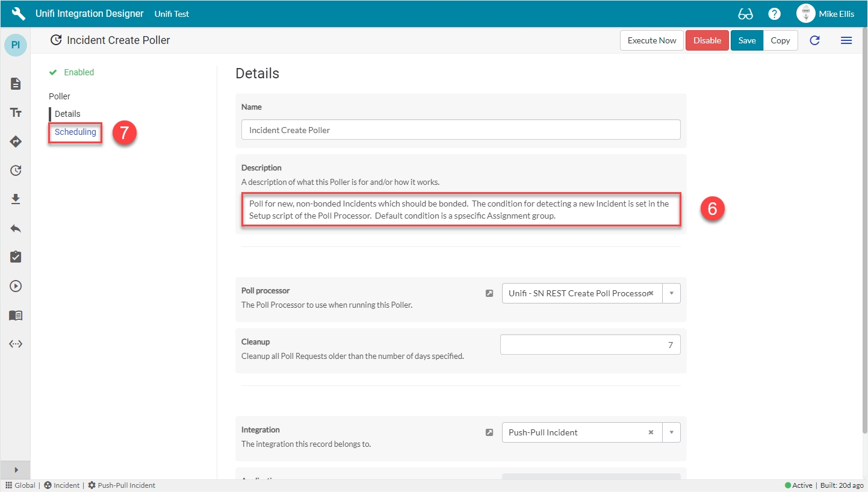Open the book documentation icon in sidebar
Screen dimensions: 868x492
(16, 315)
